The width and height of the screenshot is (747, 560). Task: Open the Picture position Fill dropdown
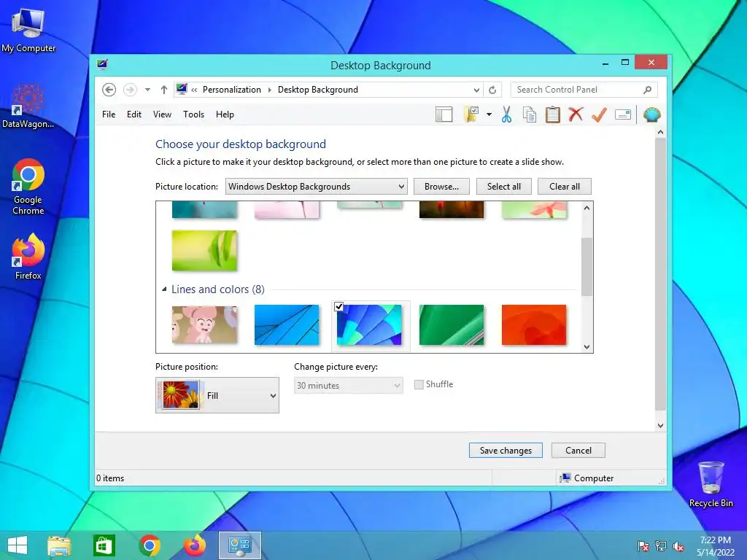click(217, 395)
